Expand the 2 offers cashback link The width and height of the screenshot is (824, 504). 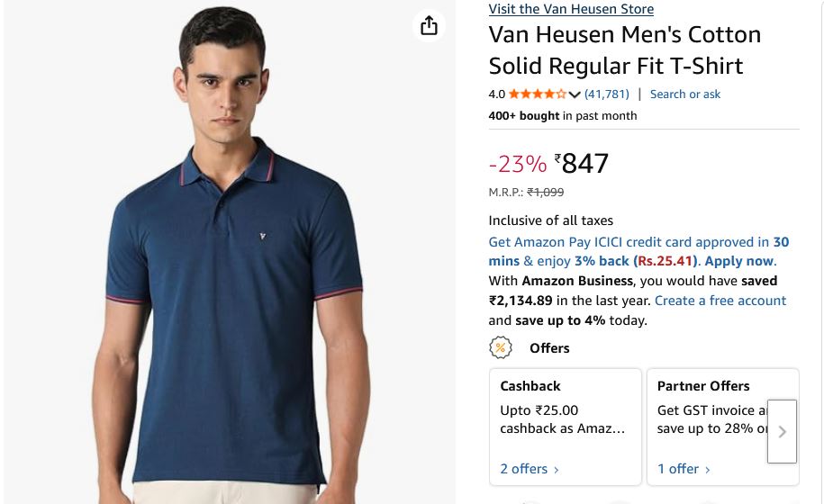tap(530, 469)
